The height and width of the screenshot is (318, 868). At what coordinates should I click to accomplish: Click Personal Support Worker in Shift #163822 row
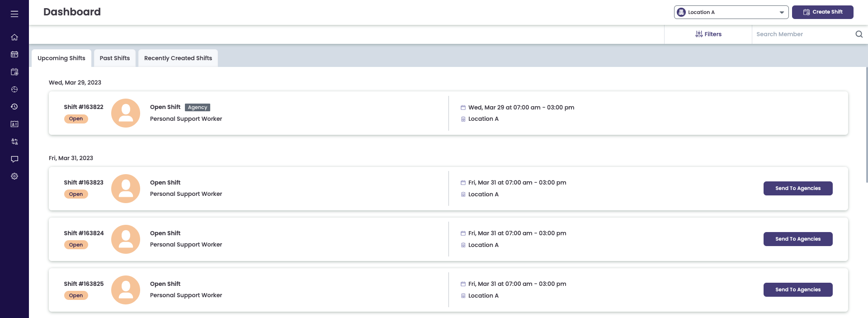(186, 119)
